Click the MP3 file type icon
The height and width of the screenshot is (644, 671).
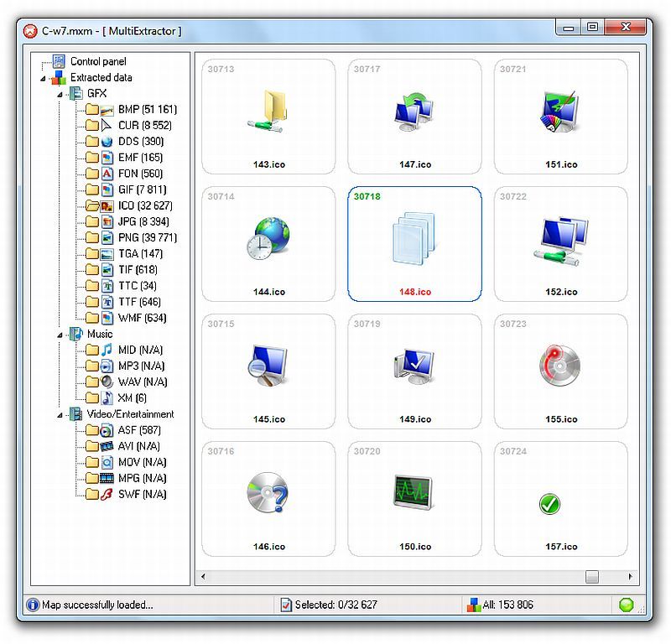pos(107,366)
